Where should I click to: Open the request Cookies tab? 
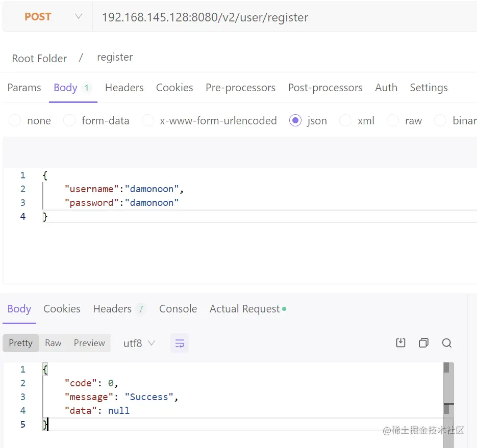tap(174, 88)
